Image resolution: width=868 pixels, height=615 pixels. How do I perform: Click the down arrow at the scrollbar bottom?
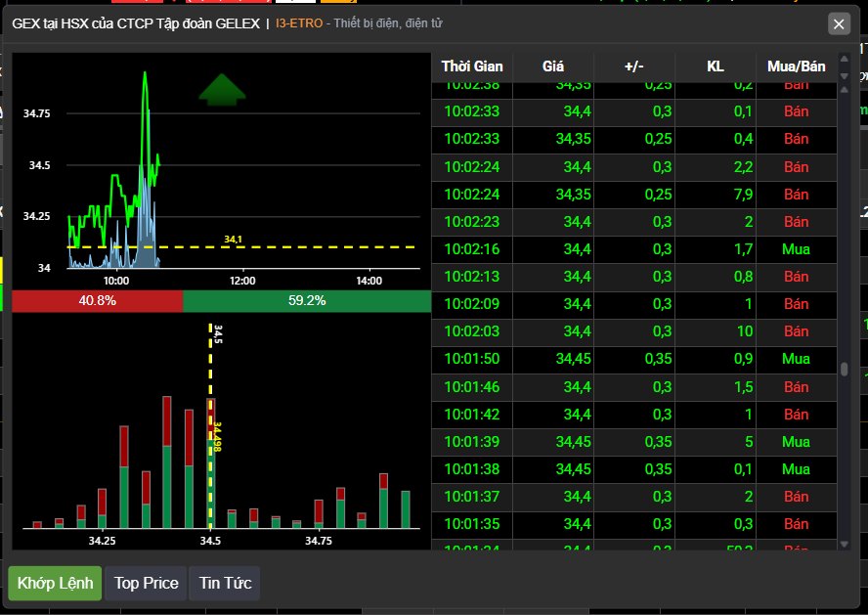pyautogui.click(x=845, y=545)
